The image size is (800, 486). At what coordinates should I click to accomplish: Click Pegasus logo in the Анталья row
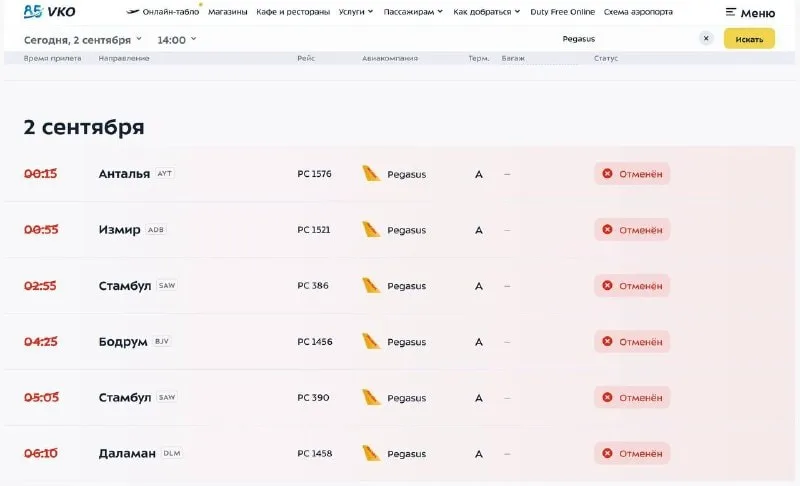point(371,173)
